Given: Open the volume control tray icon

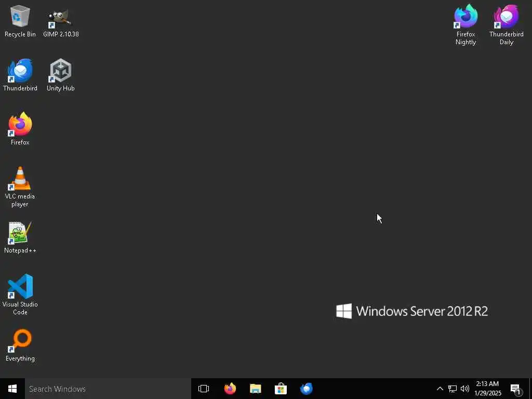Looking at the screenshot, I should (x=465, y=389).
